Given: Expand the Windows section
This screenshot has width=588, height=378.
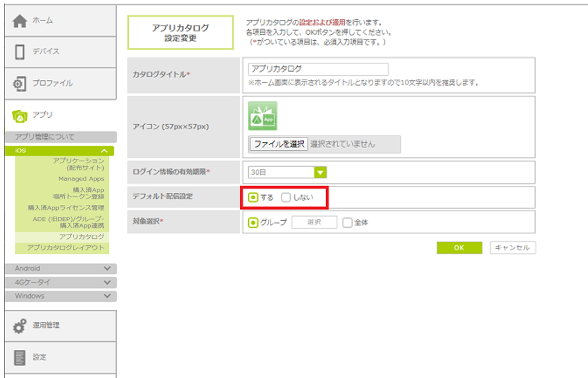Looking at the screenshot, I should [x=107, y=296].
